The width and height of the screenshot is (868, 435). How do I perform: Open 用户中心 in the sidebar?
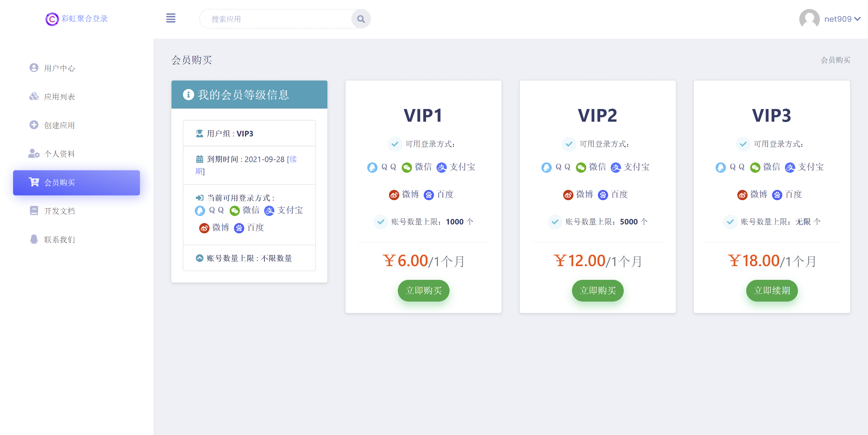coord(59,68)
